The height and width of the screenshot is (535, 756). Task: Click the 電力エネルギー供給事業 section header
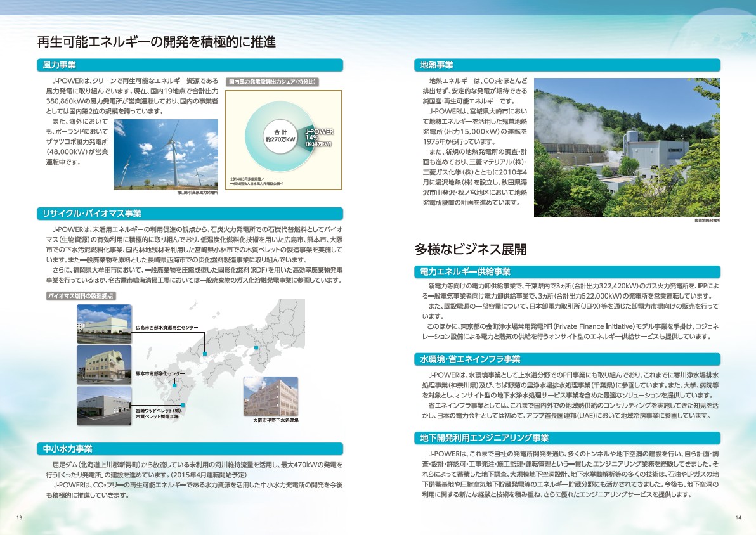point(567,272)
